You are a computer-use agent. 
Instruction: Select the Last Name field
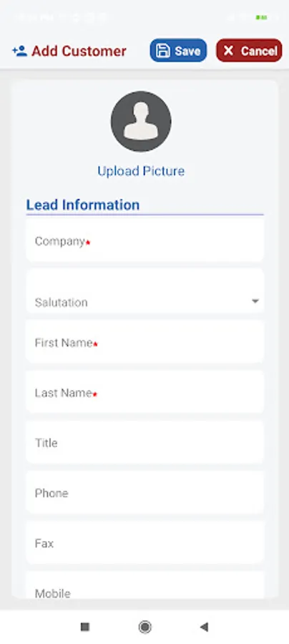pyautogui.click(x=144, y=392)
